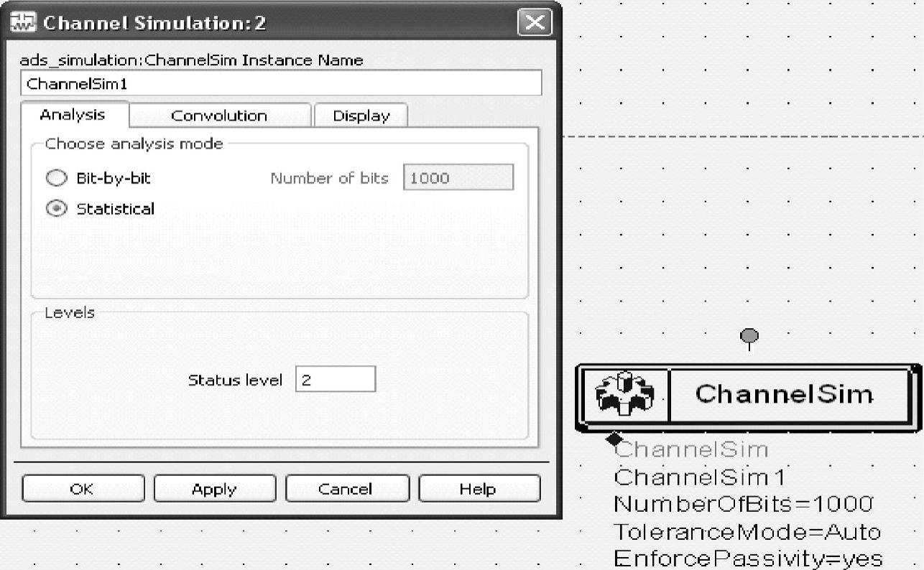Confirm dialog with OK button

tap(82, 489)
